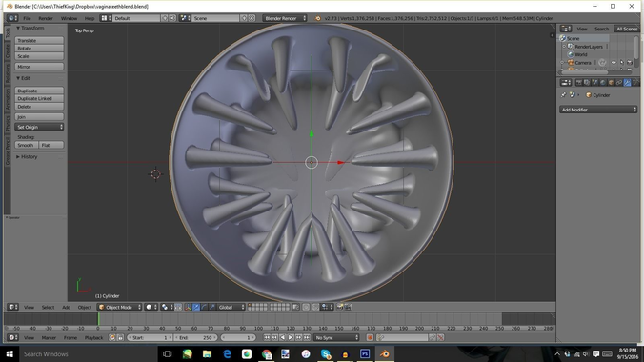Click the Smooth shading button

(27, 145)
